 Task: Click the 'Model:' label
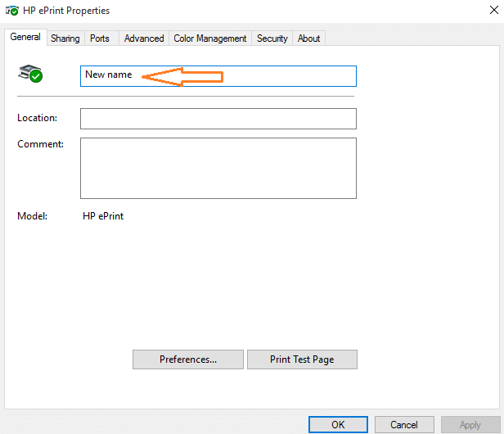click(x=33, y=216)
